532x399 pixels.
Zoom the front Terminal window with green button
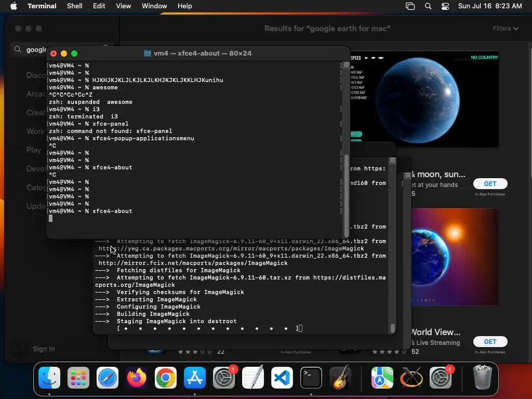click(x=74, y=54)
